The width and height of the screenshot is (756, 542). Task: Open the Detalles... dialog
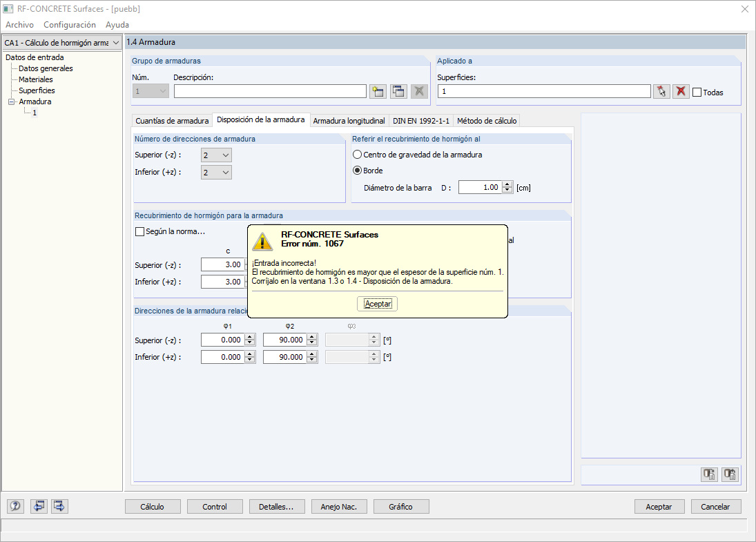pyautogui.click(x=277, y=507)
